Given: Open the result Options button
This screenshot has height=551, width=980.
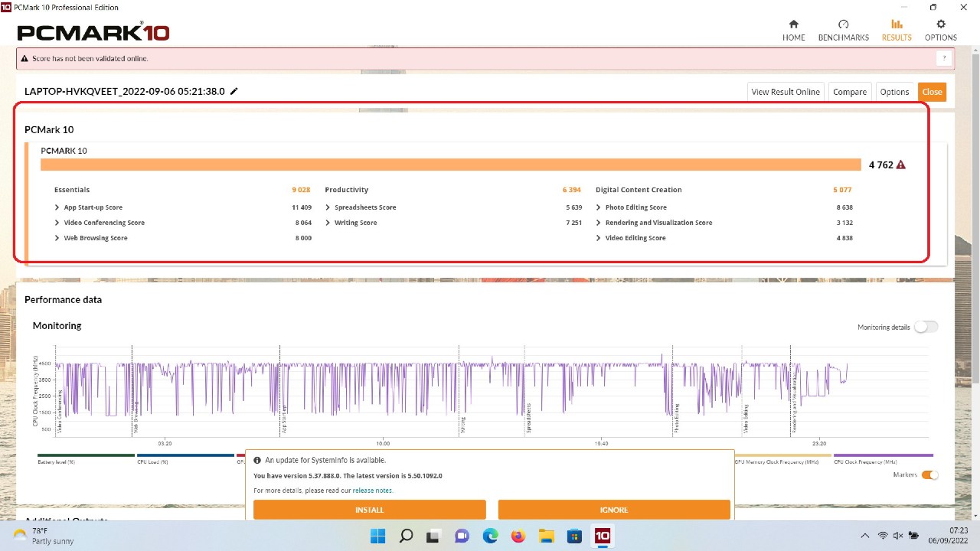Looking at the screenshot, I should tap(894, 92).
